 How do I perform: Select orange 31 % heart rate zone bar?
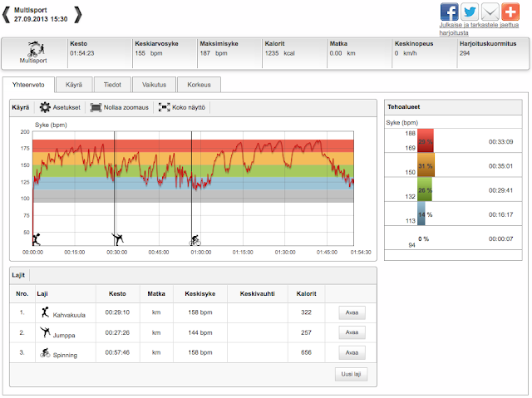tap(426, 165)
